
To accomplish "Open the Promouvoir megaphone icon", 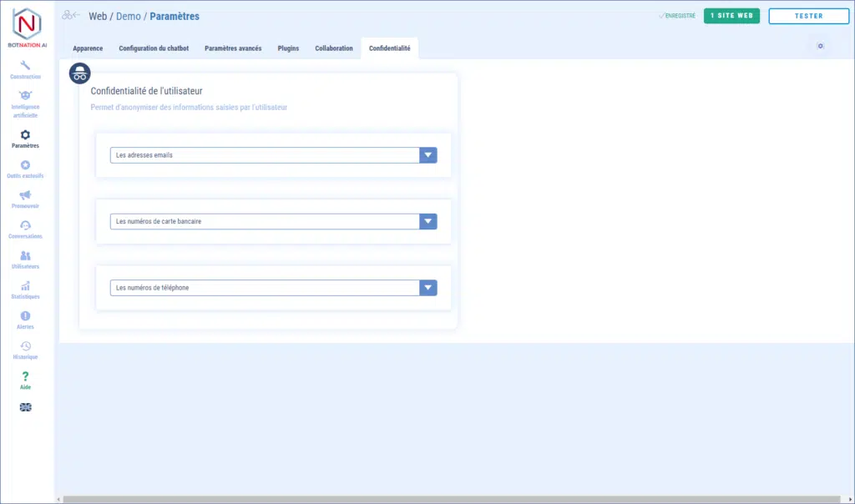I will [x=25, y=195].
